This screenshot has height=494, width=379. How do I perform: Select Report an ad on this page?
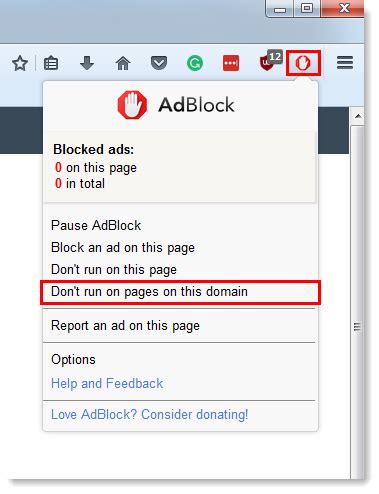coord(125,326)
